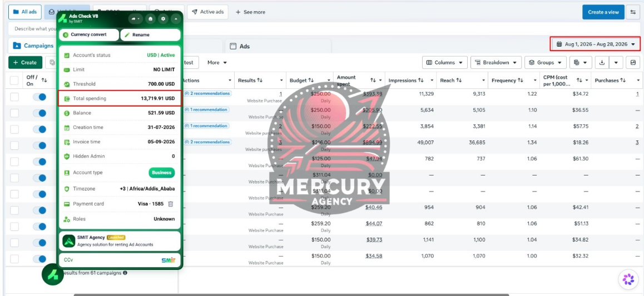This screenshot has width=644, height=296.
Task: Click the Ads Check V8 logo icon
Action: coord(63,18)
